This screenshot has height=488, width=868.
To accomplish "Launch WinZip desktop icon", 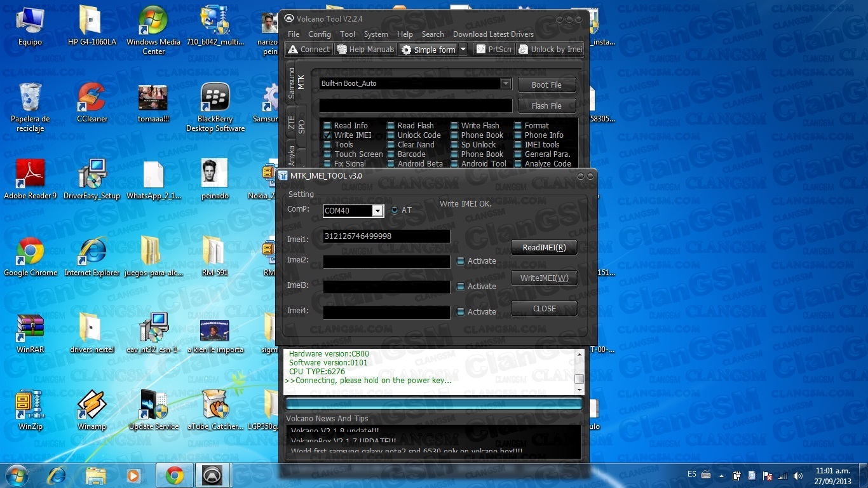I will pos(30,410).
